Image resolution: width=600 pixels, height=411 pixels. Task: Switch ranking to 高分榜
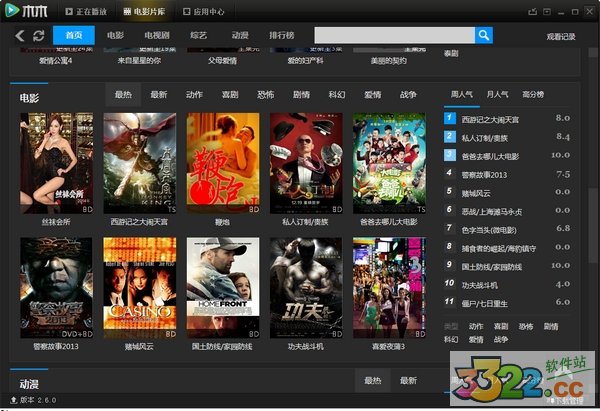pos(533,95)
